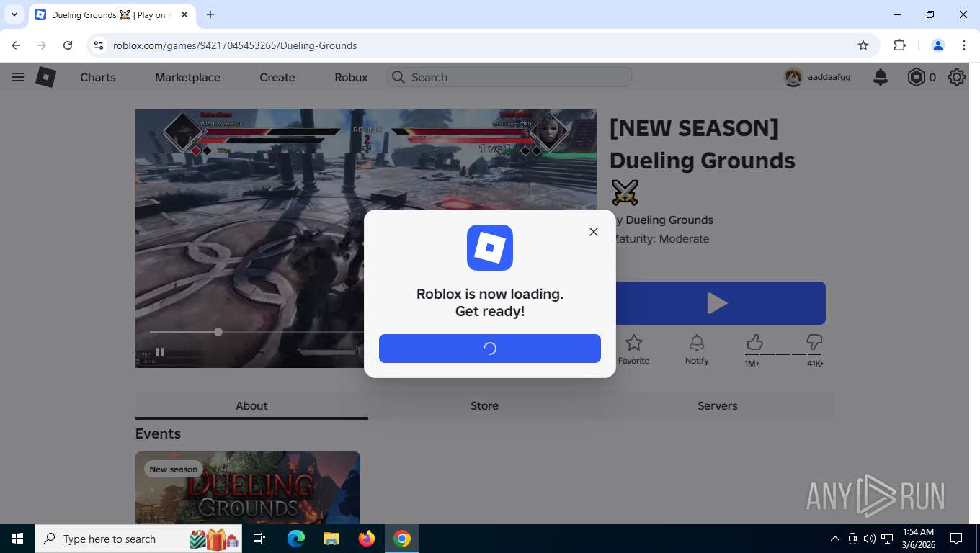Open the Robux balance icon
The height and width of the screenshot is (553, 980).
(x=916, y=77)
